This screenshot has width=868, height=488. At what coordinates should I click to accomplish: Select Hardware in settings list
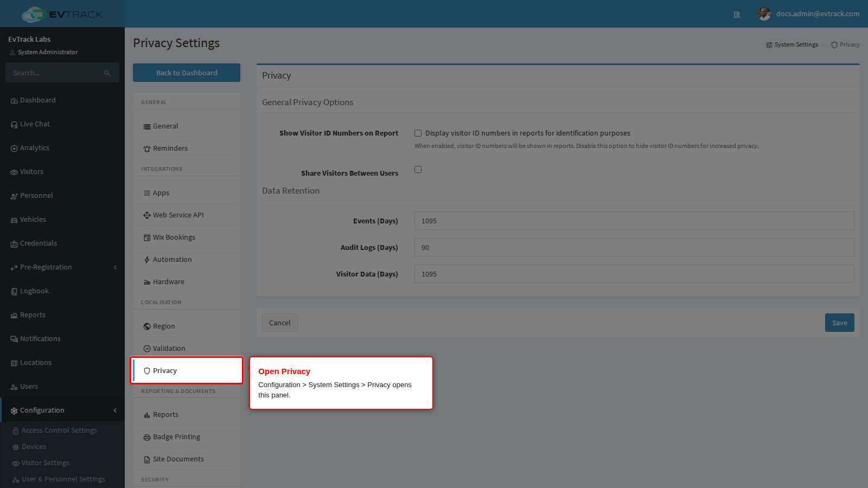[187, 281]
